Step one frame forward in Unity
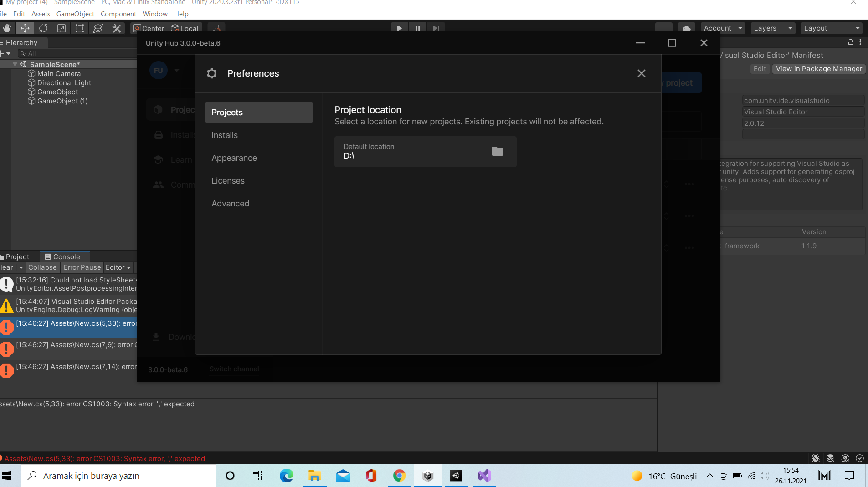This screenshot has height=487, width=868. coord(436,28)
